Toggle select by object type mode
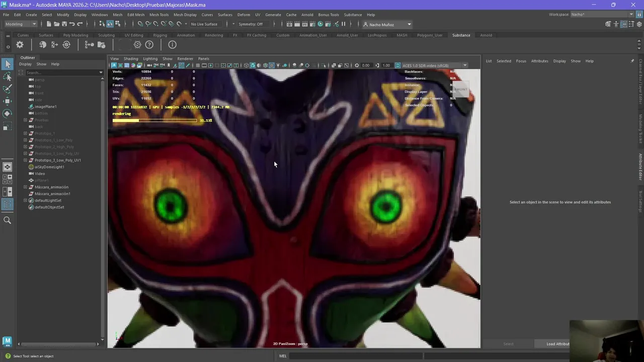The height and width of the screenshot is (362, 644). click(x=110, y=24)
